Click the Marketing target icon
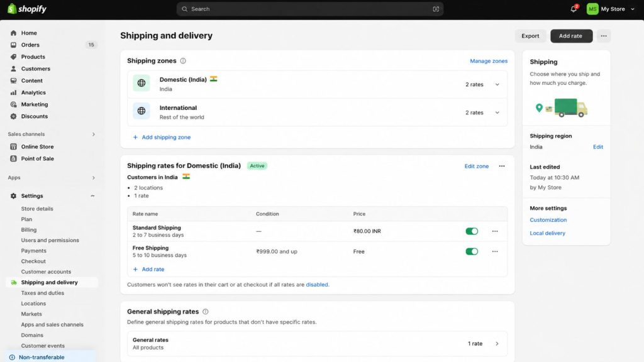This screenshot has width=644, height=362. coord(14,104)
